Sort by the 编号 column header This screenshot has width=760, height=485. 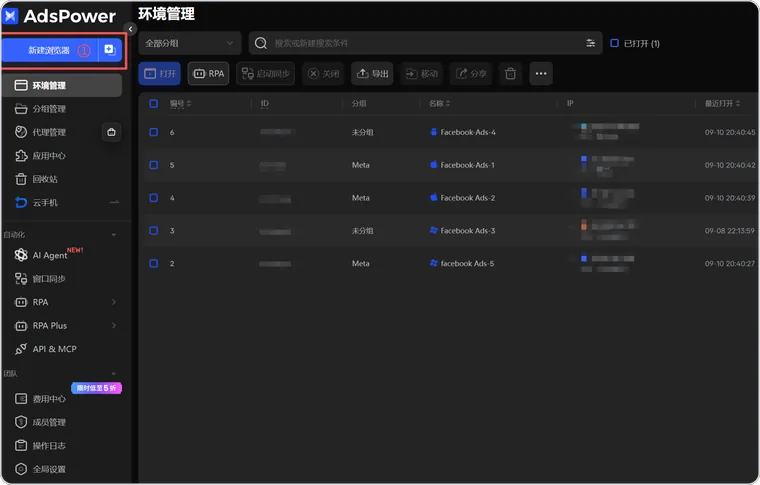point(180,103)
